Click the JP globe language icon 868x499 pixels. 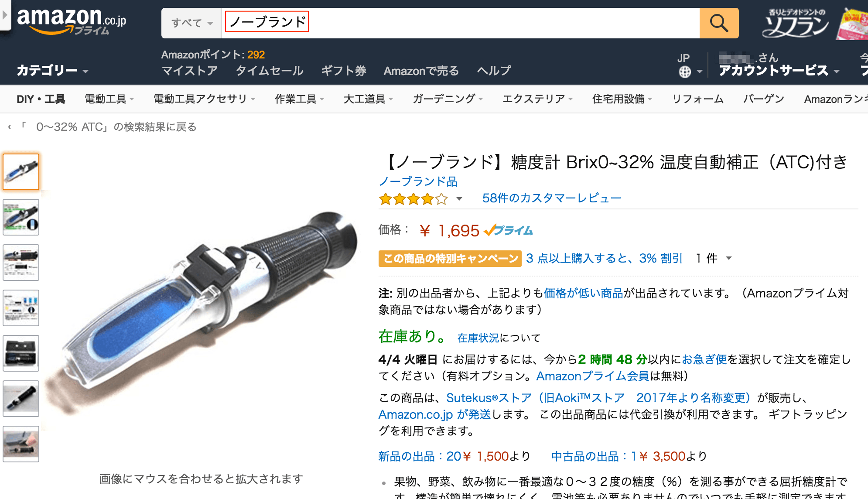685,72
